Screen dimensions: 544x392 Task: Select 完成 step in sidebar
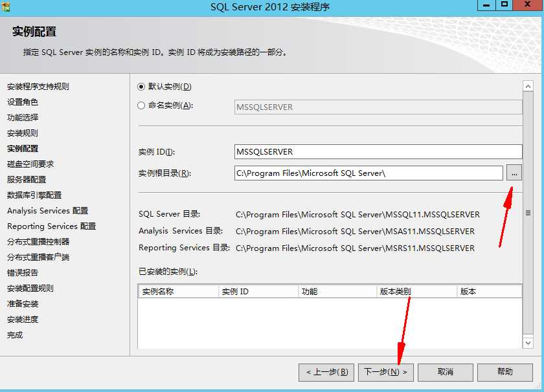[x=15, y=335]
